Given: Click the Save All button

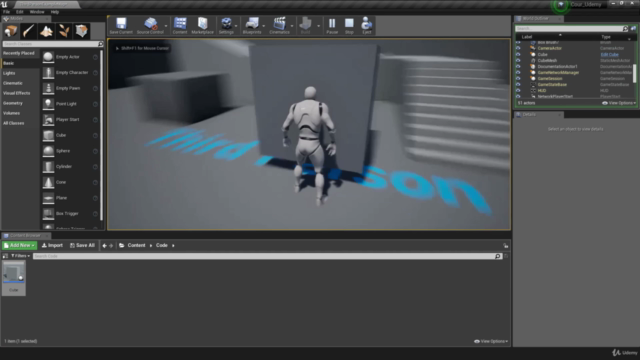Looking at the screenshot, I should (82, 245).
